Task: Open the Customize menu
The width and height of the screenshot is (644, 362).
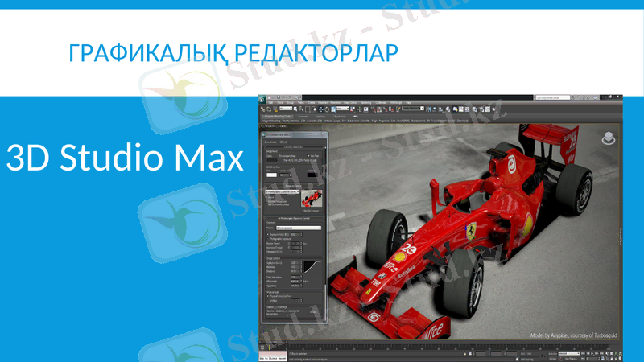Action: pyautogui.click(x=381, y=103)
